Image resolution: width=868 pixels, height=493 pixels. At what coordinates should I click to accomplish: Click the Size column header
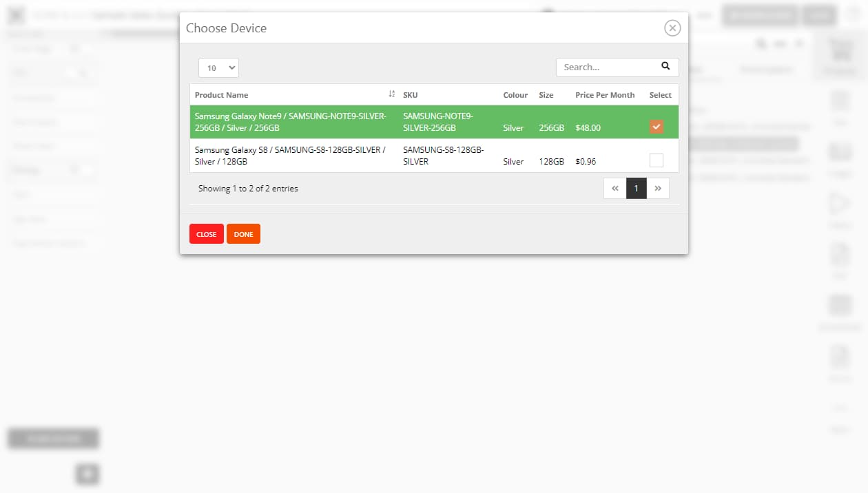pos(546,95)
